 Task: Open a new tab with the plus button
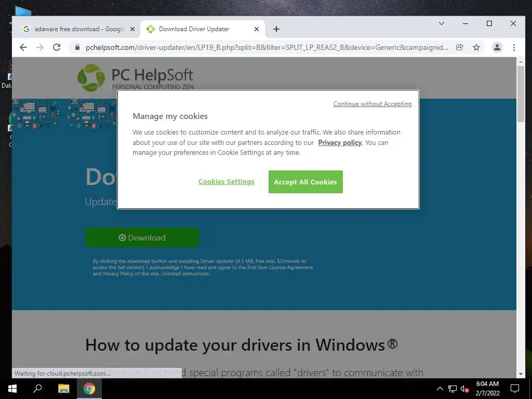(276, 29)
